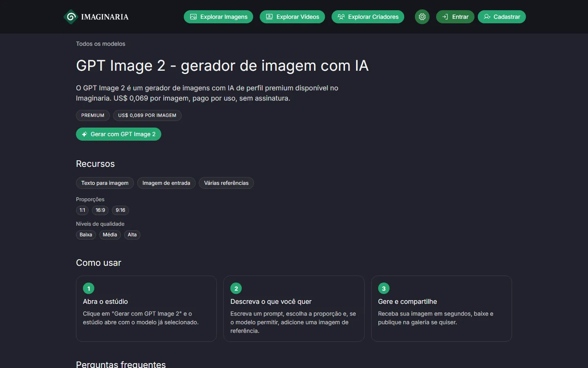Click the Proporções label

pyautogui.click(x=90, y=199)
